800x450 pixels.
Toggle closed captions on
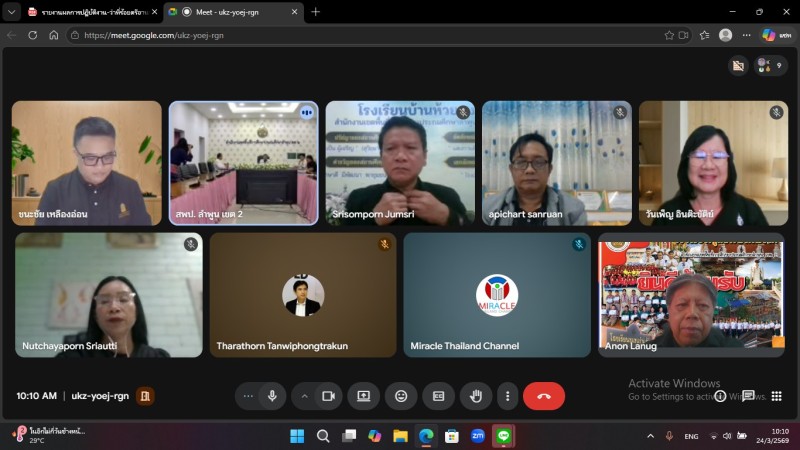(438, 396)
